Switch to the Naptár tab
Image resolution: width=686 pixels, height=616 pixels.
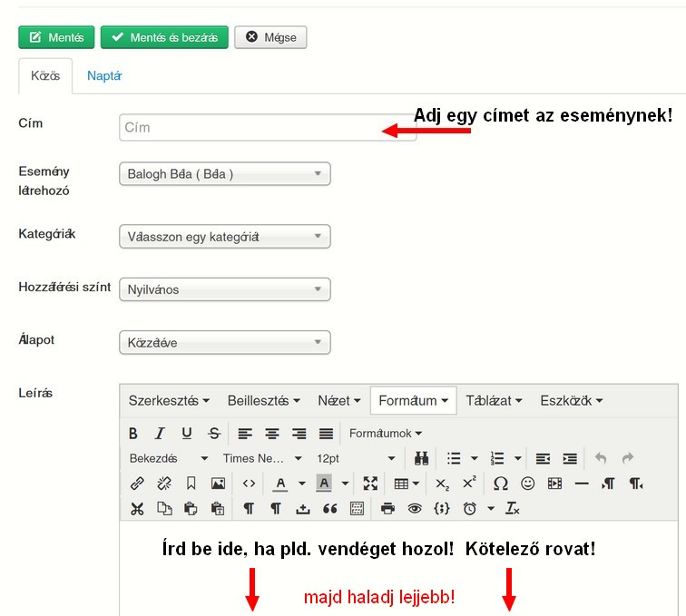tap(104, 76)
